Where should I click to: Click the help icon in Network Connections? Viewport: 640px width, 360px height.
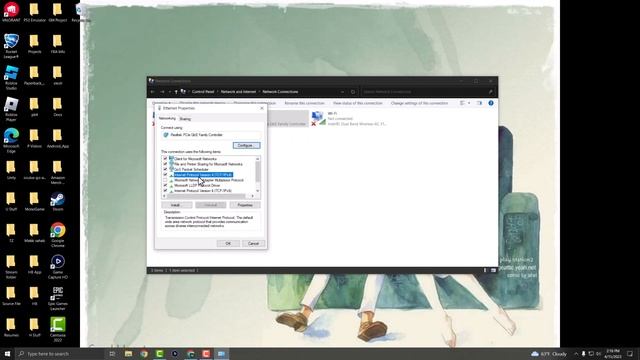(491, 103)
